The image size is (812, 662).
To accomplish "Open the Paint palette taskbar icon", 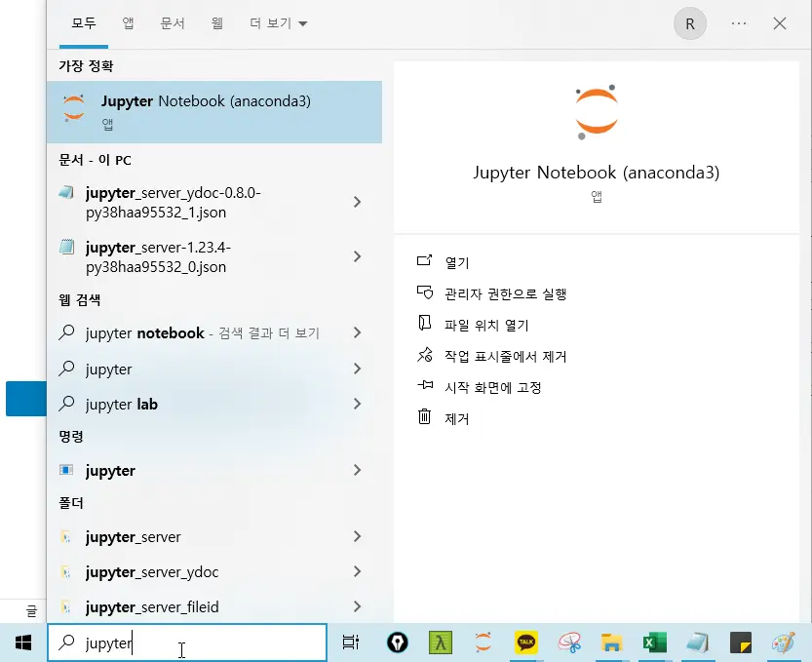I will pos(783,643).
